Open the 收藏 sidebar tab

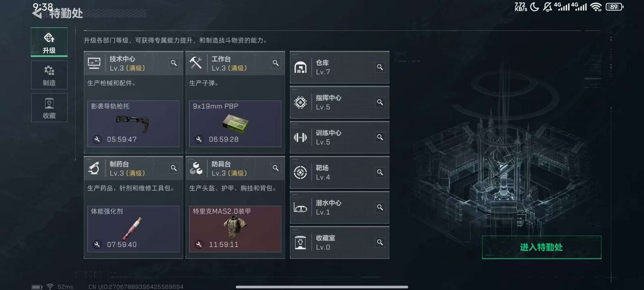pyautogui.click(x=49, y=107)
